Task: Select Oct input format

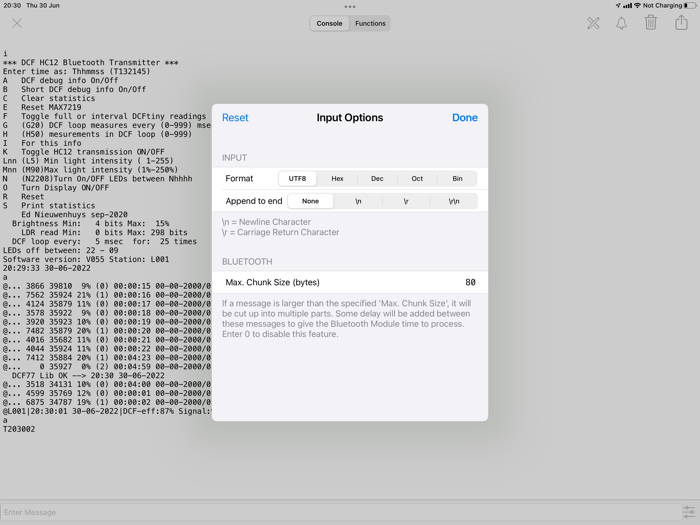Action: tap(417, 179)
